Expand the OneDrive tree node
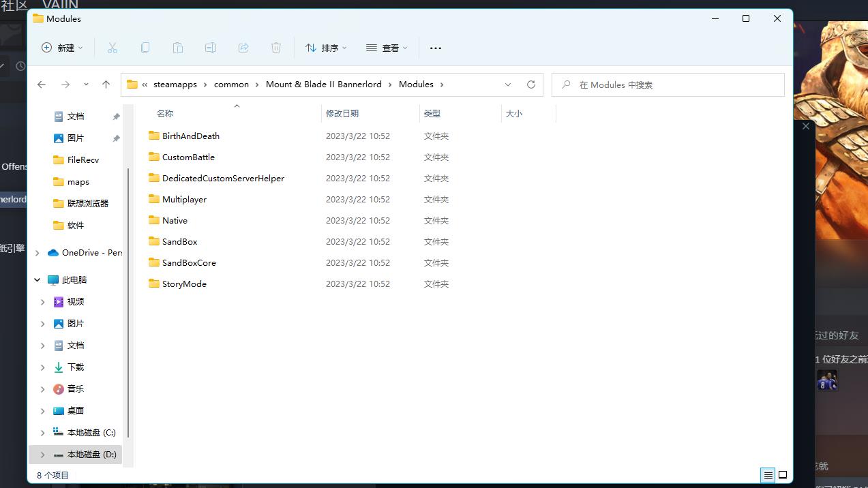 coord(37,253)
